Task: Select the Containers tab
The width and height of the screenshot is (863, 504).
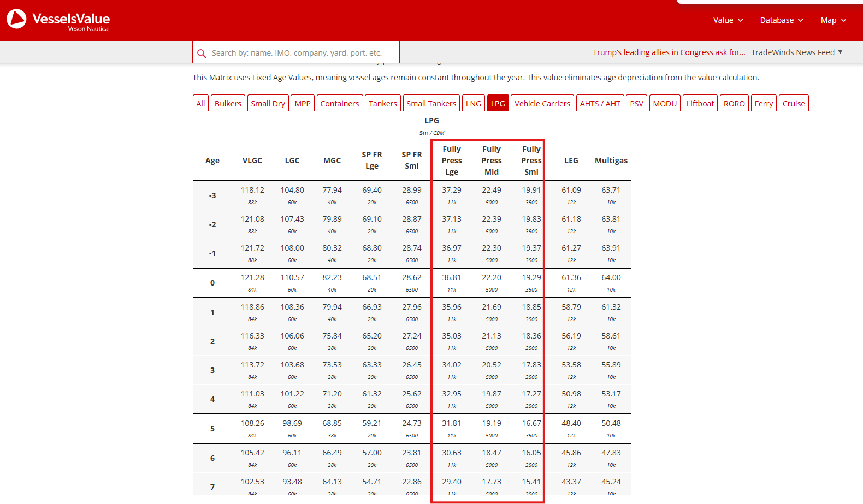Action: tap(340, 103)
